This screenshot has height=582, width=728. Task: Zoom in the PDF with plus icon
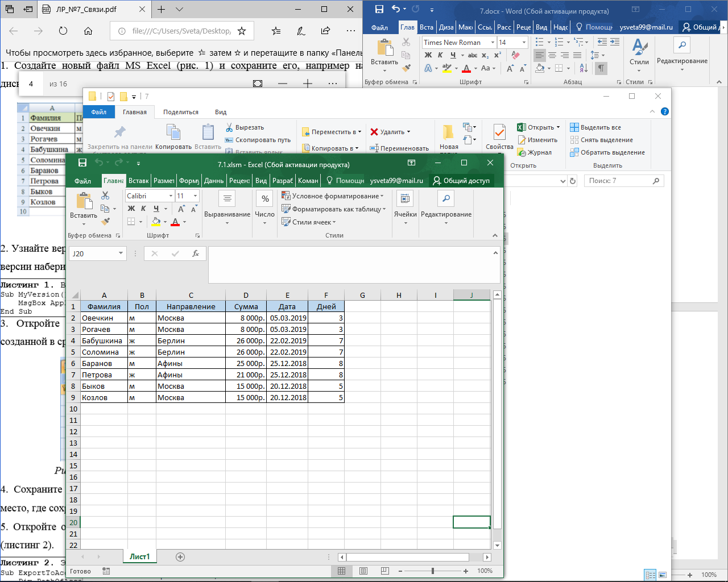(308, 84)
